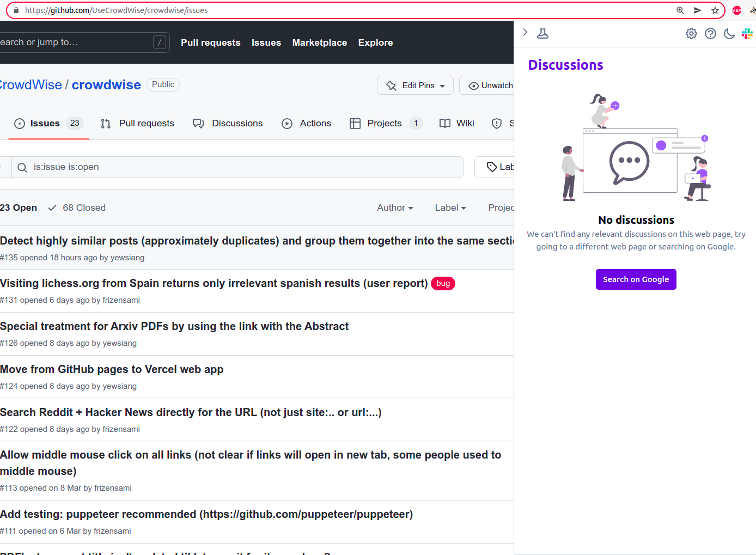
Task: Click the no-discussions illustration image
Action: click(x=636, y=147)
